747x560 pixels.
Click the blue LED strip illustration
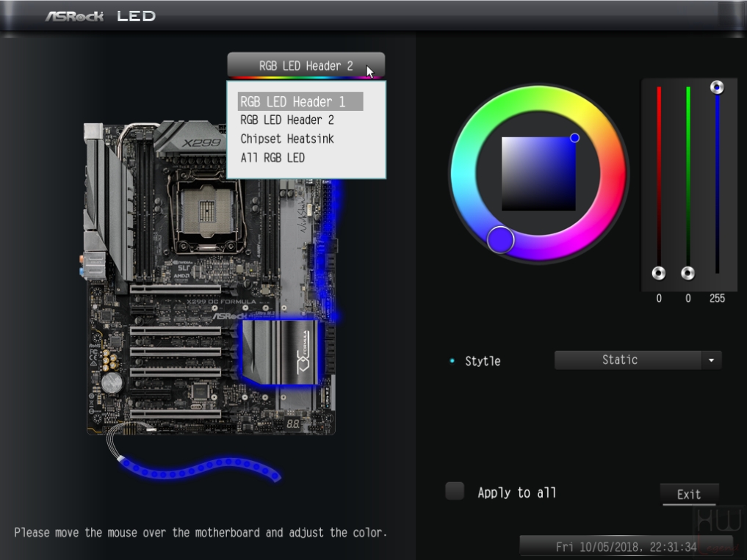200,468
